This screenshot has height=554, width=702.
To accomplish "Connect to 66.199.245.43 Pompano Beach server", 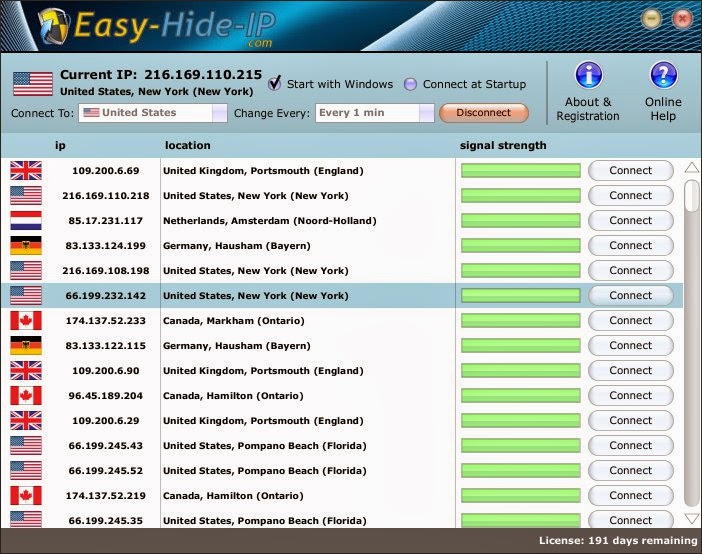I will pyautogui.click(x=630, y=446).
